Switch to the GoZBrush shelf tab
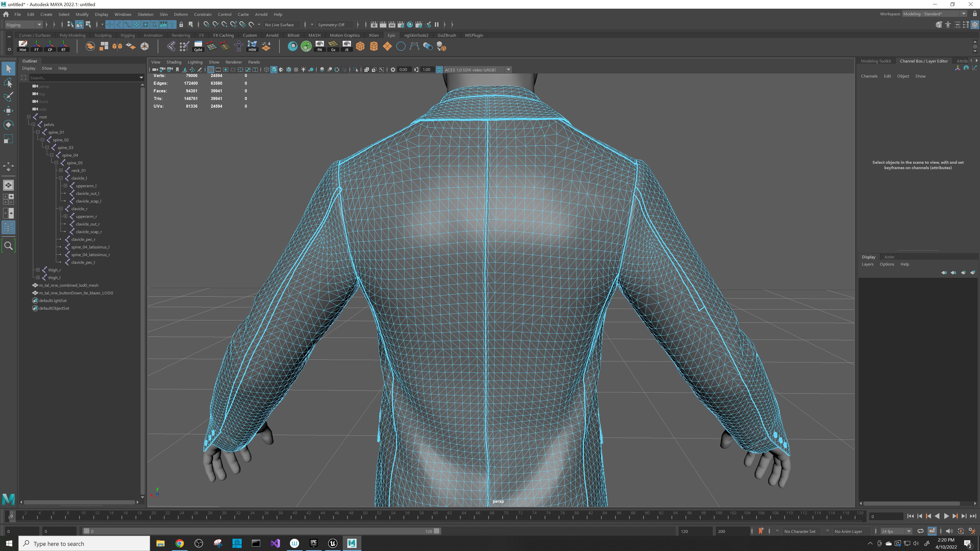980x551 pixels. (447, 35)
